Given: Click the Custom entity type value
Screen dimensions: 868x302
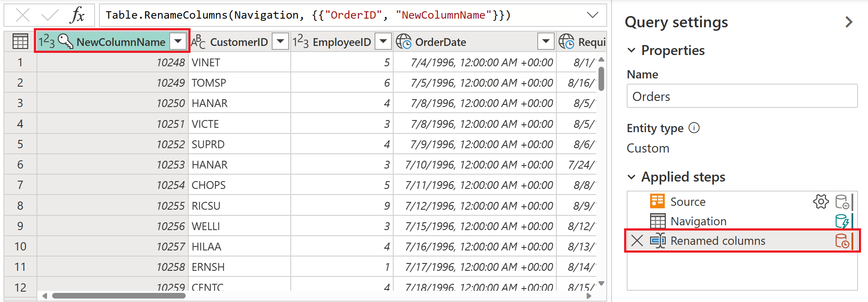Looking at the screenshot, I should (648, 148).
